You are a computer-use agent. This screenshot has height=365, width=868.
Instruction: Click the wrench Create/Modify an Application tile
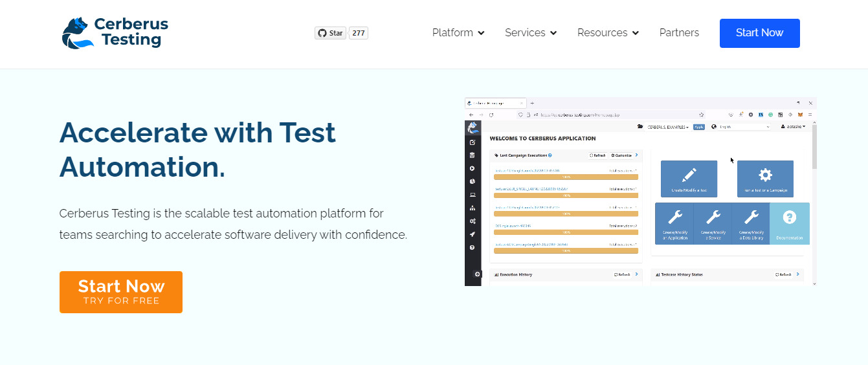(674, 223)
